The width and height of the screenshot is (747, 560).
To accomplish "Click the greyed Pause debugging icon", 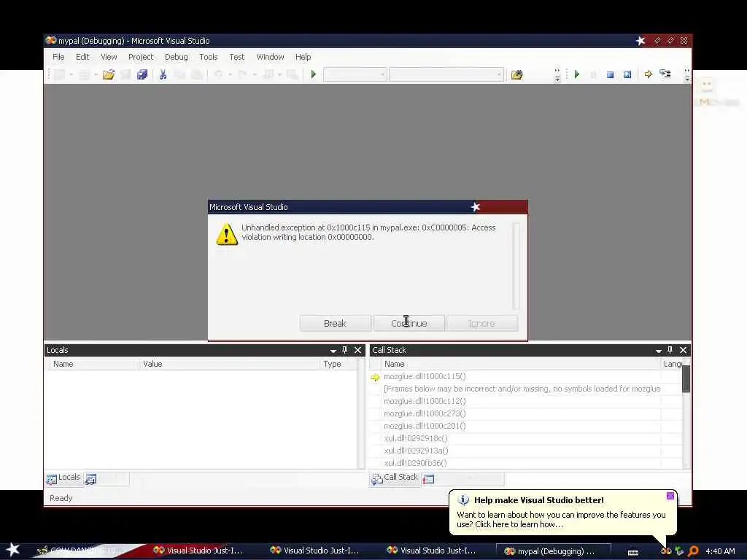I will pyautogui.click(x=594, y=75).
